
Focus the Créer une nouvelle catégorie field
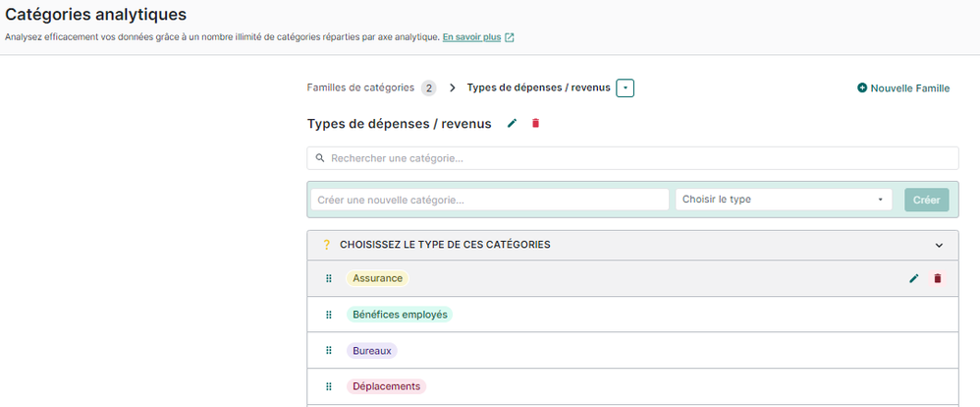pyautogui.click(x=489, y=200)
